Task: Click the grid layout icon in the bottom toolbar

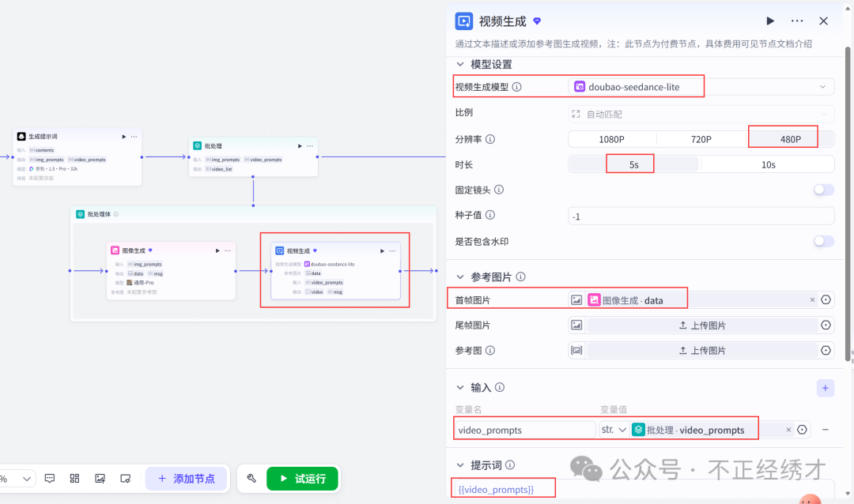Action: coord(74,479)
